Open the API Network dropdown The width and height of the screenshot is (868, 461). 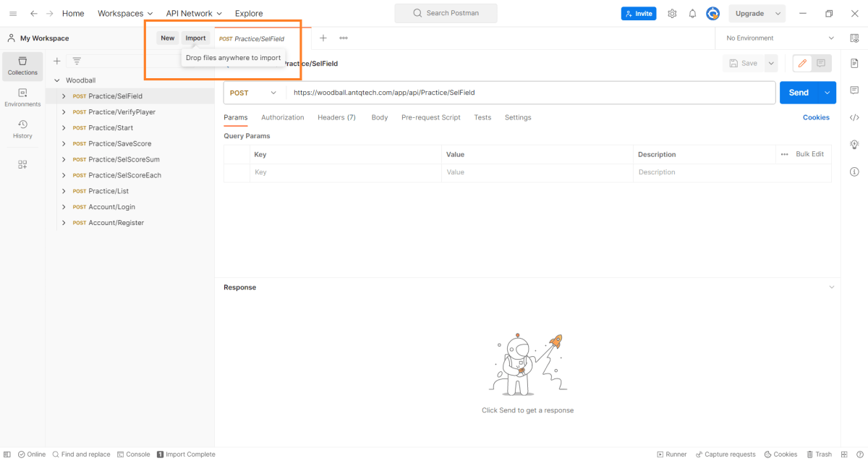(194, 13)
